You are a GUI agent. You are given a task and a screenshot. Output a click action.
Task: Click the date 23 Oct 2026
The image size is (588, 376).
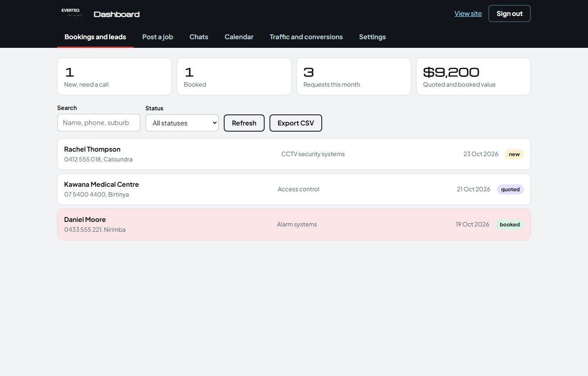tap(481, 154)
